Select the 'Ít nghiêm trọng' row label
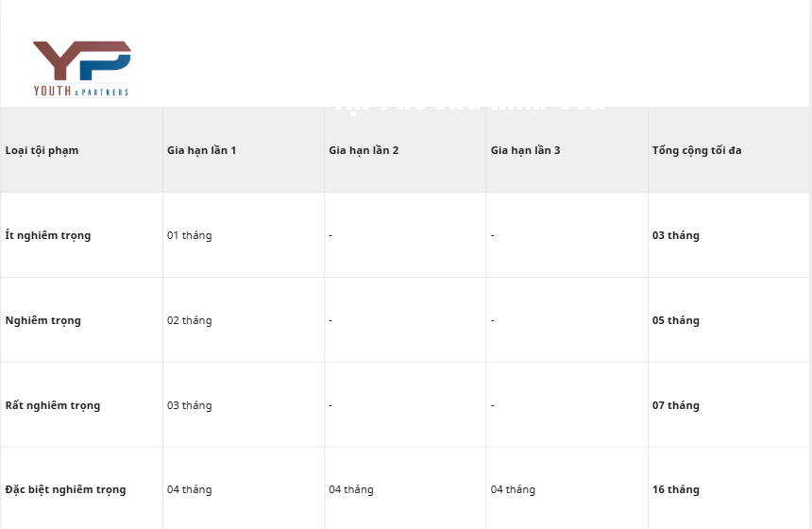The width and height of the screenshot is (812, 529). (x=48, y=235)
